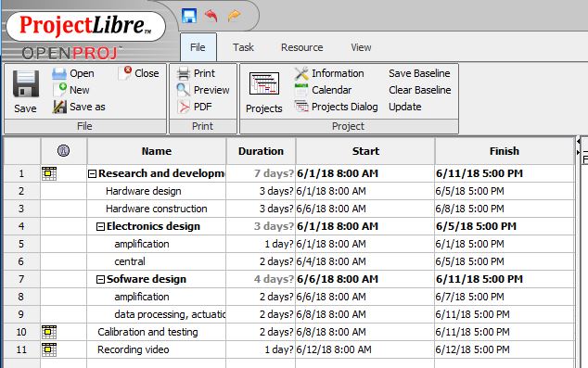The width and height of the screenshot is (588, 368).
Task: Select the Hardware construction task name cell
Action: (157, 209)
